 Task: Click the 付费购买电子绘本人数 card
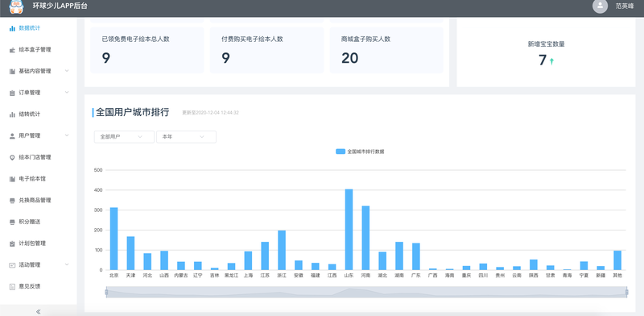pyautogui.click(x=266, y=50)
